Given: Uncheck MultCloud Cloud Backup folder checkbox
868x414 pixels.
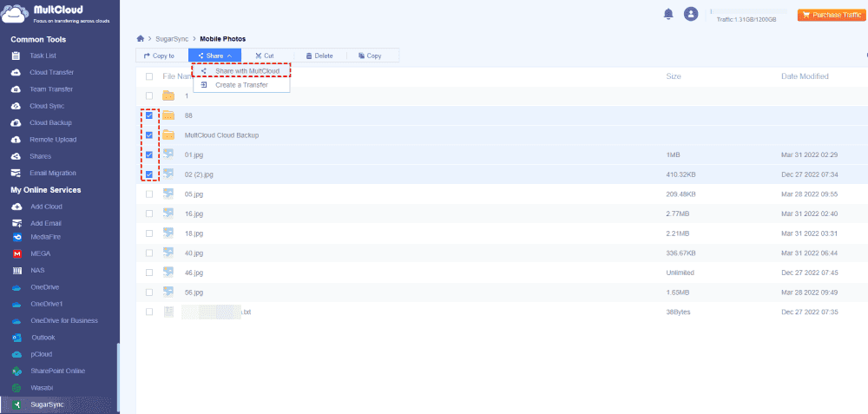Looking at the screenshot, I should tap(149, 135).
